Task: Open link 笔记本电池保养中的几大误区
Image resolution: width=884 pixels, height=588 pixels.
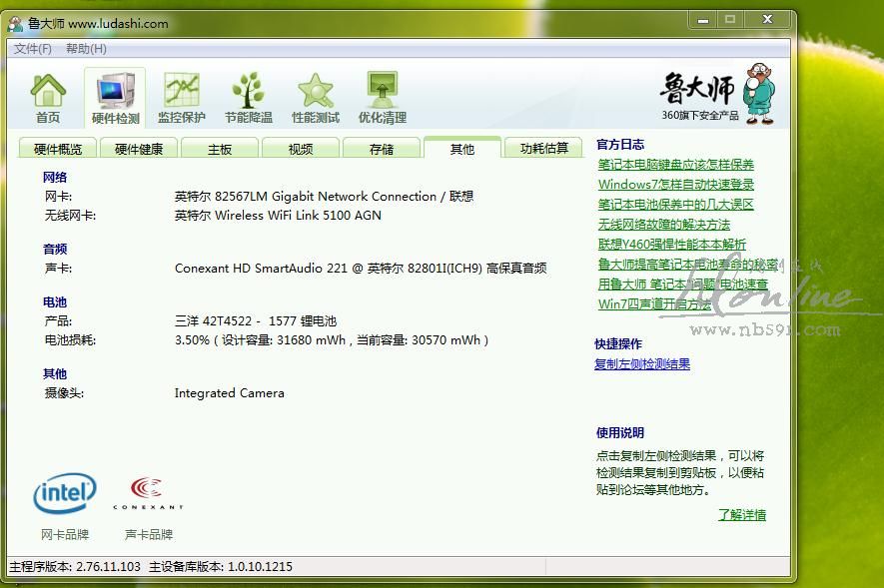Action: point(675,204)
